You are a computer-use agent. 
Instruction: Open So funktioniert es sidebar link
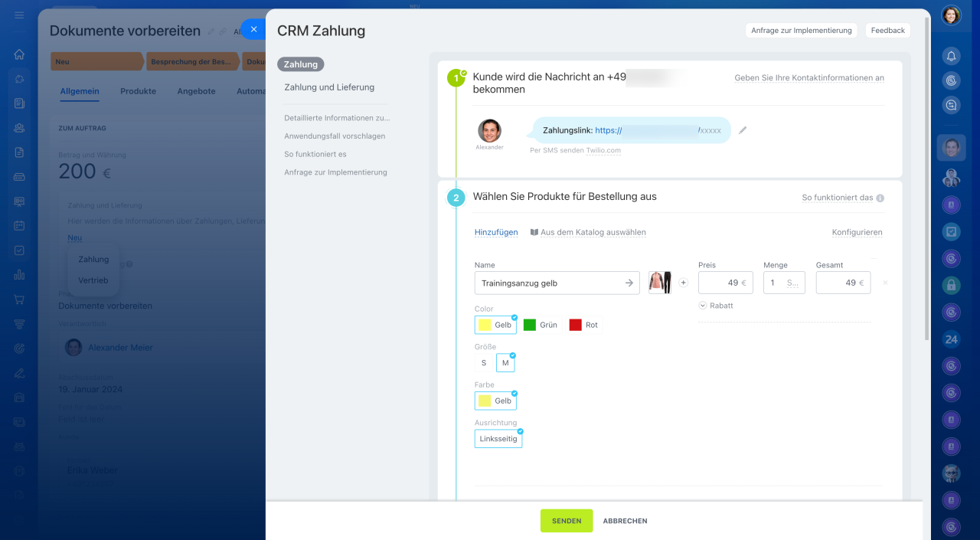(x=315, y=154)
